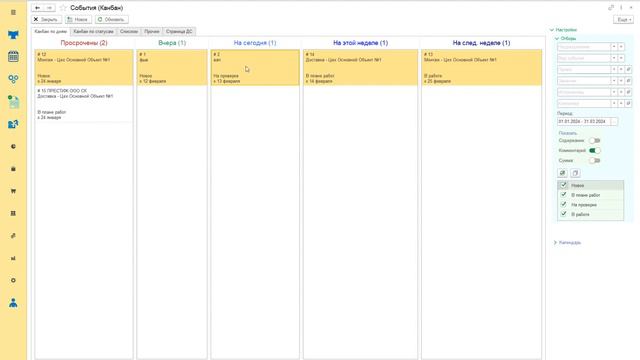Viewport: 640px width, 360px height.
Task: Select event card #14 in На этой неделе
Action: pyautogui.click(x=360, y=68)
